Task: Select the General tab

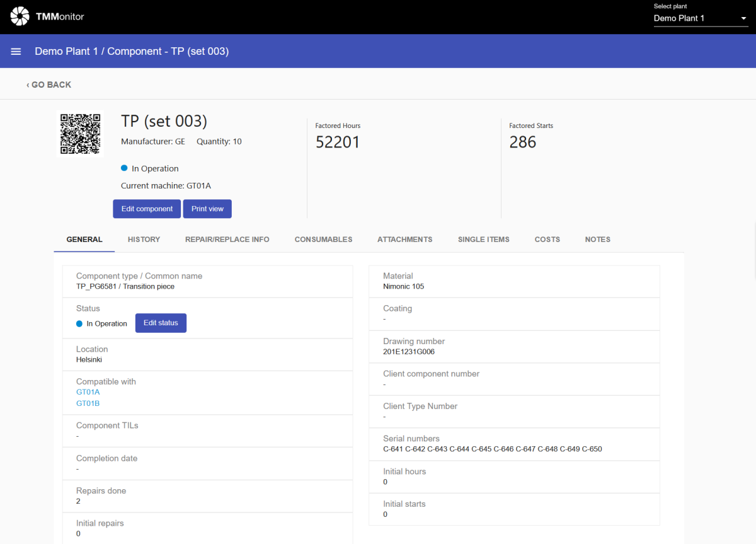Action: coord(84,240)
